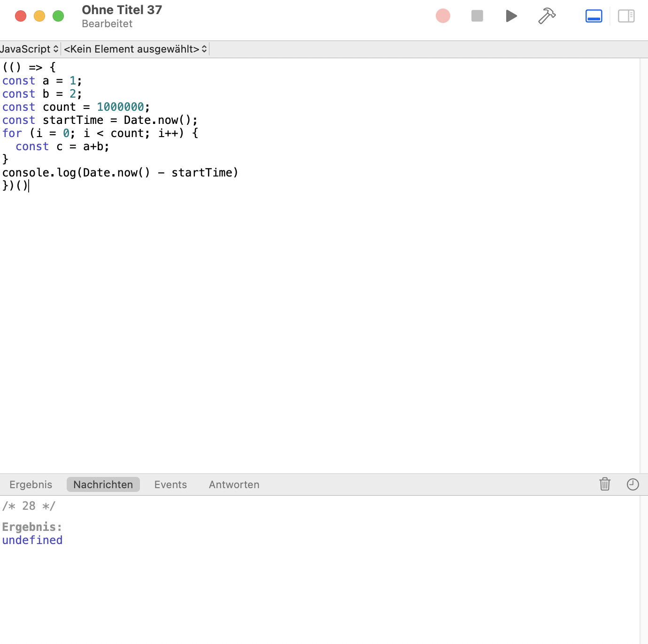Place cursor in the console.log code line

click(120, 173)
